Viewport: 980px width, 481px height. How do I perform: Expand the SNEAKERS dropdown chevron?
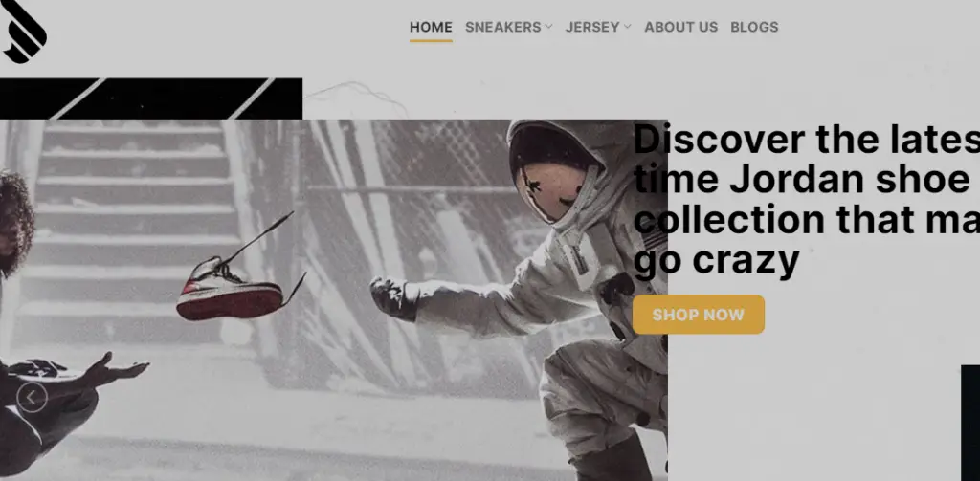[548, 27]
